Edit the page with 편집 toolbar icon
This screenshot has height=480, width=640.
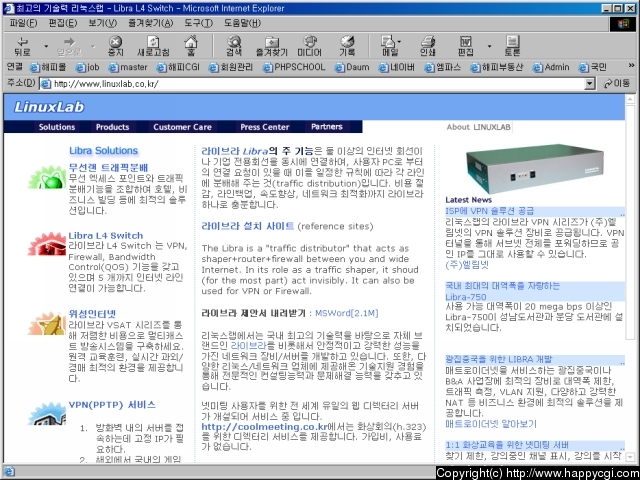(x=465, y=46)
